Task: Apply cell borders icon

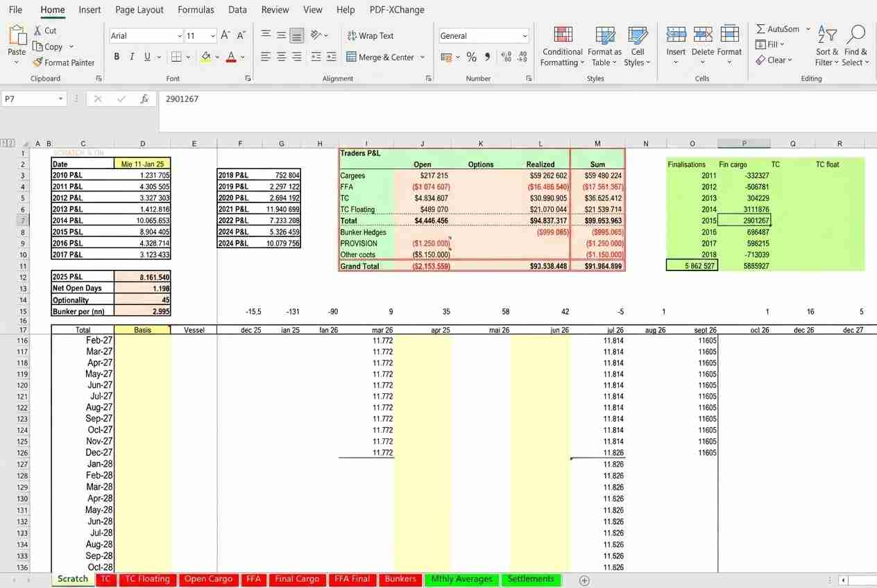Action: click(x=176, y=57)
